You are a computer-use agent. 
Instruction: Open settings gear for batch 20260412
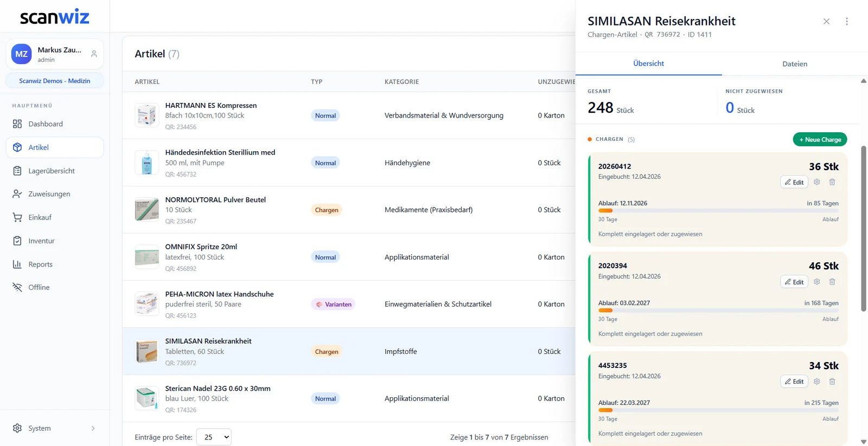pyautogui.click(x=817, y=182)
